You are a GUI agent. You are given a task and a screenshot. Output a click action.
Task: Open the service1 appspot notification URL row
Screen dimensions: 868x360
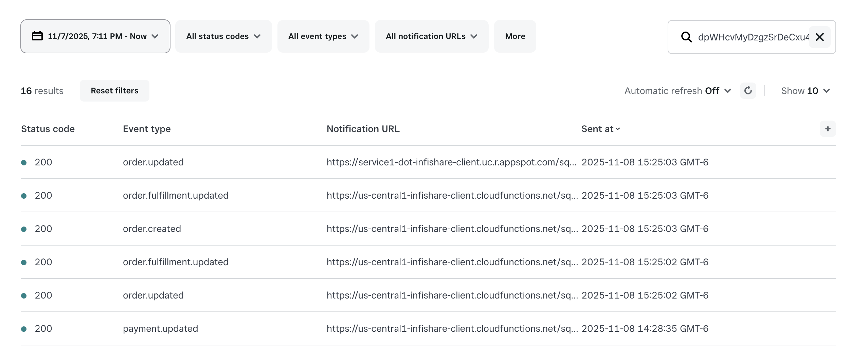click(451, 162)
